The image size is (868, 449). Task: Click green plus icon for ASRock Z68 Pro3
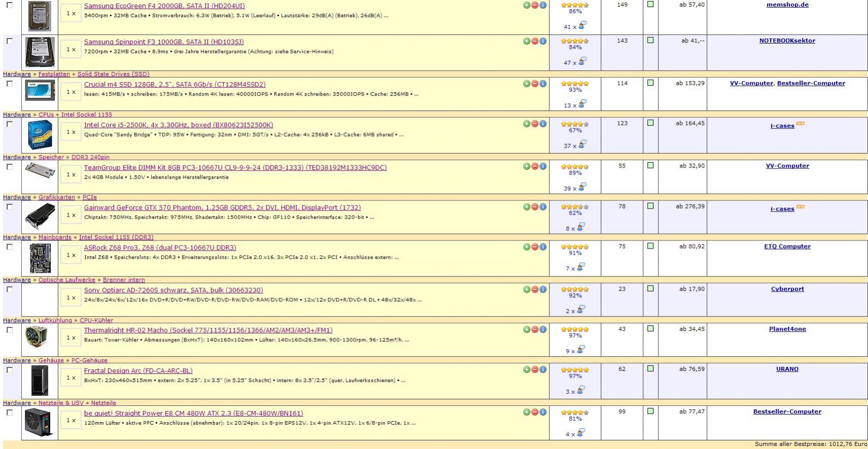[527, 247]
